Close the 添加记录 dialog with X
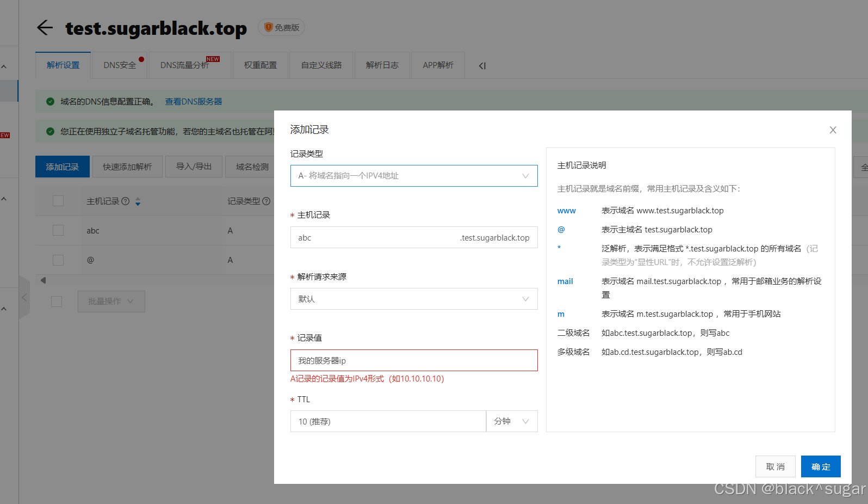 (833, 130)
